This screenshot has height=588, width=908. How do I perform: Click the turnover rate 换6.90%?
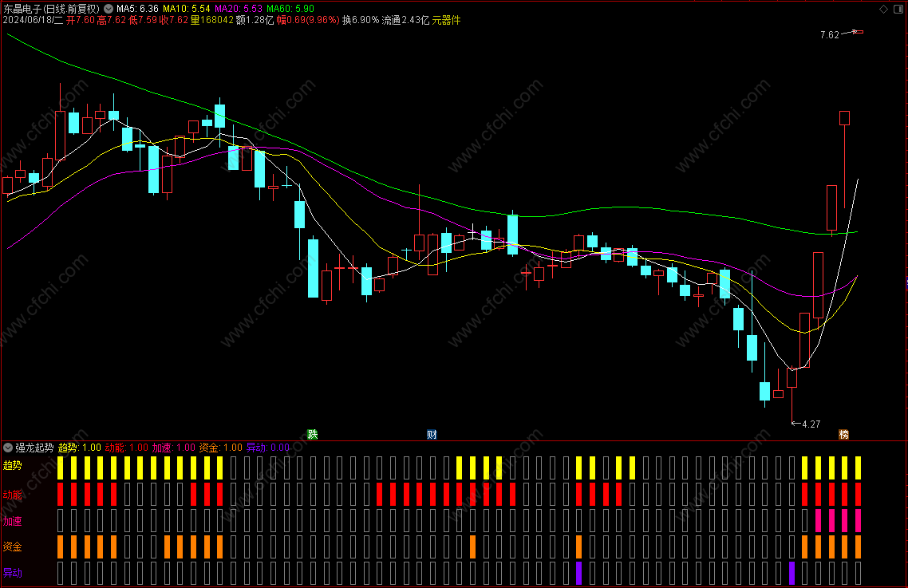[x=360, y=20]
